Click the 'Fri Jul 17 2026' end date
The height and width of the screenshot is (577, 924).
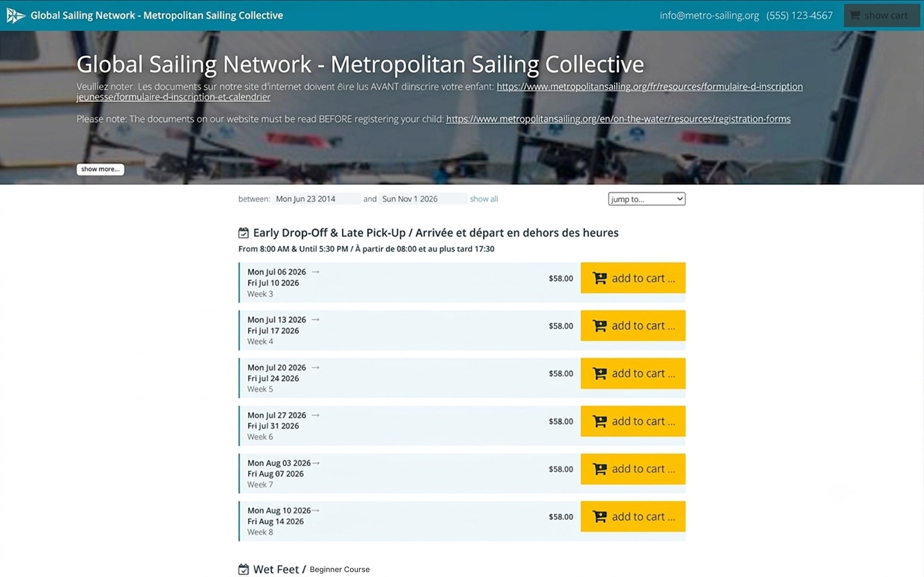[273, 330]
